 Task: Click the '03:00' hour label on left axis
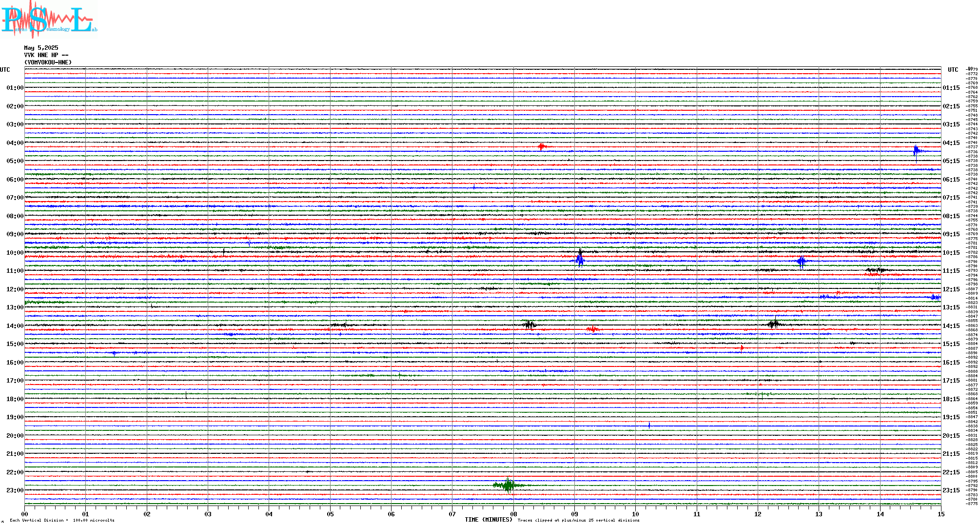pos(15,124)
